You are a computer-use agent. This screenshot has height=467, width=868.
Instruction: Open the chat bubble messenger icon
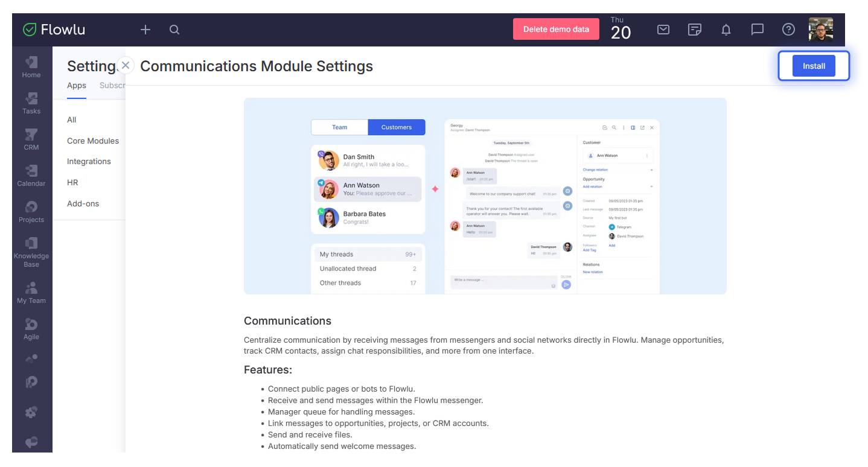758,30
